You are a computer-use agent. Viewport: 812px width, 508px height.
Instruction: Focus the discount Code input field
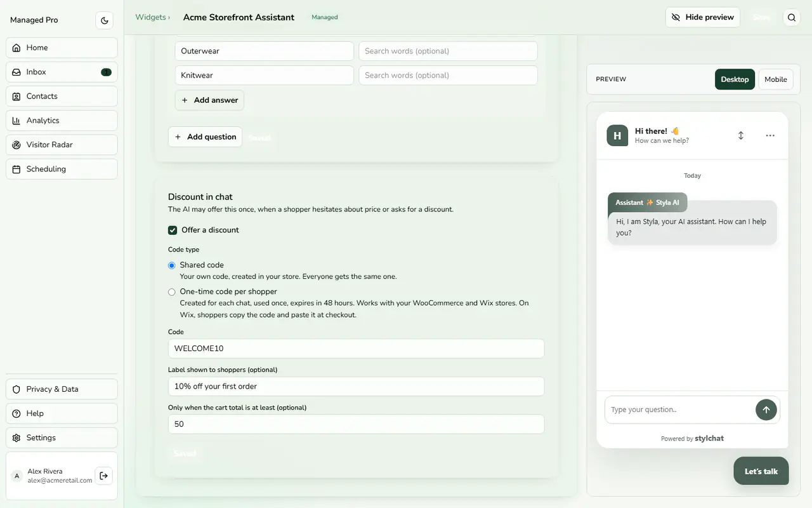[x=356, y=348]
